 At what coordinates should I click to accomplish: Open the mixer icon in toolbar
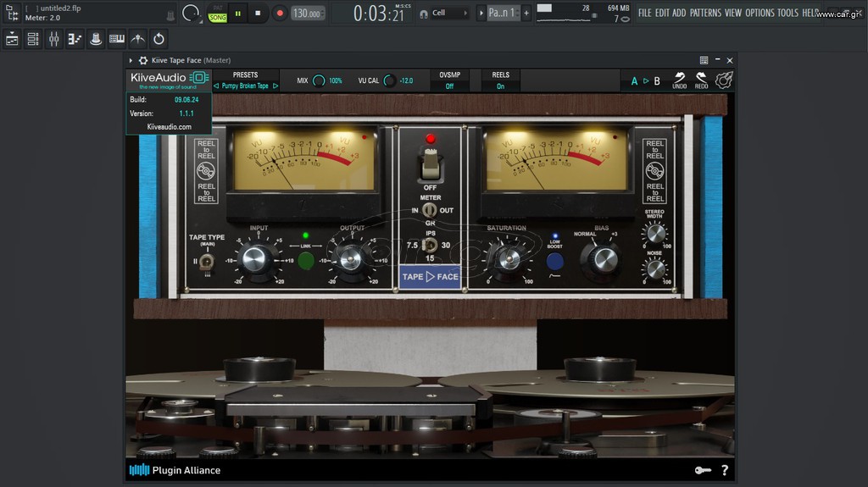[x=53, y=39]
